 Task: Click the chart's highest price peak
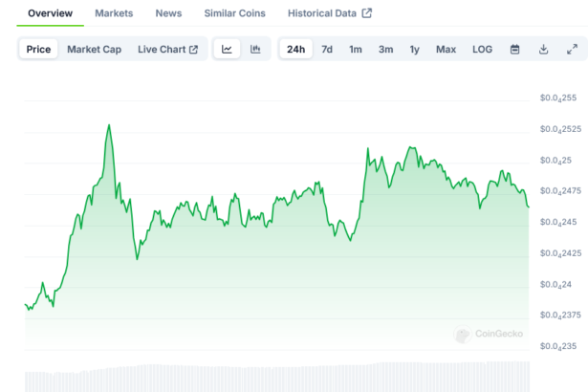click(109, 125)
